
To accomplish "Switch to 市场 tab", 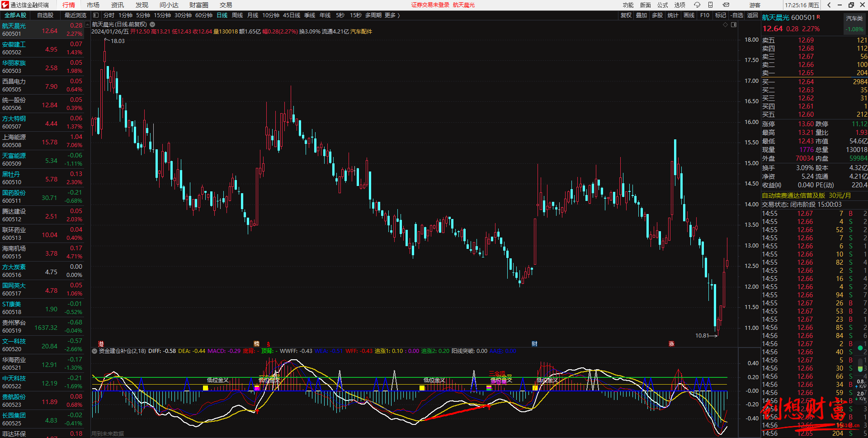I will [x=93, y=5].
